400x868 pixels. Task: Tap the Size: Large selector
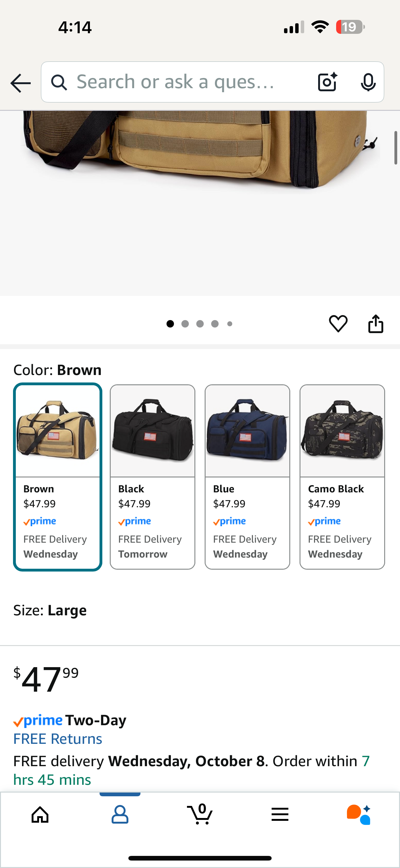(x=50, y=610)
